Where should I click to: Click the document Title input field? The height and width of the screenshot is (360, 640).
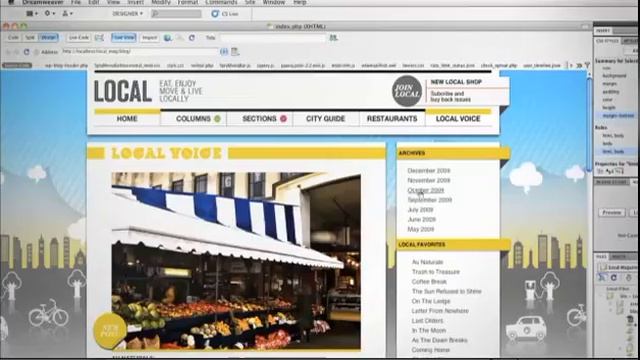[273, 38]
